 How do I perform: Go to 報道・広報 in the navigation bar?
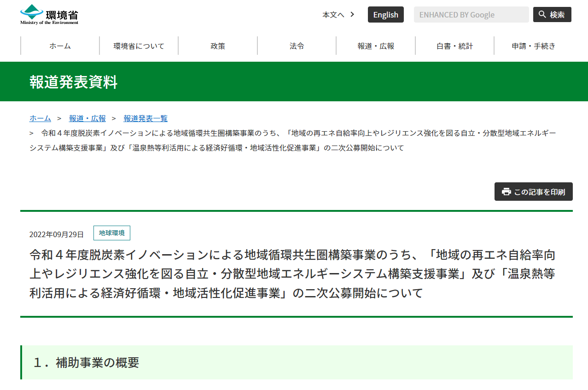coord(376,46)
